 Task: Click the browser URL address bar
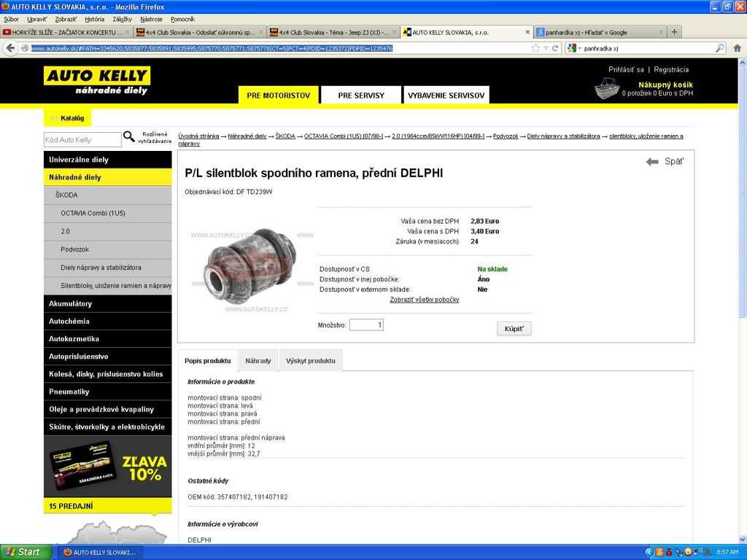pos(279,48)
